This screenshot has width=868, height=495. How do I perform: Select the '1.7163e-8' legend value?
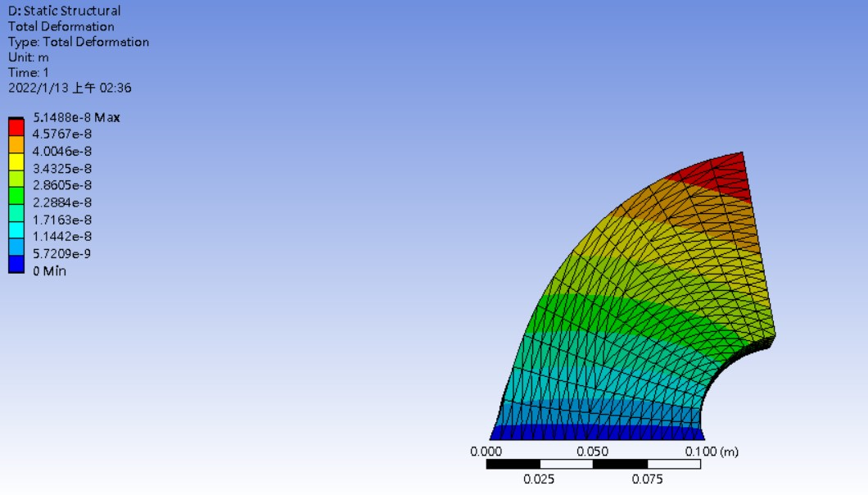click(62, 220)
